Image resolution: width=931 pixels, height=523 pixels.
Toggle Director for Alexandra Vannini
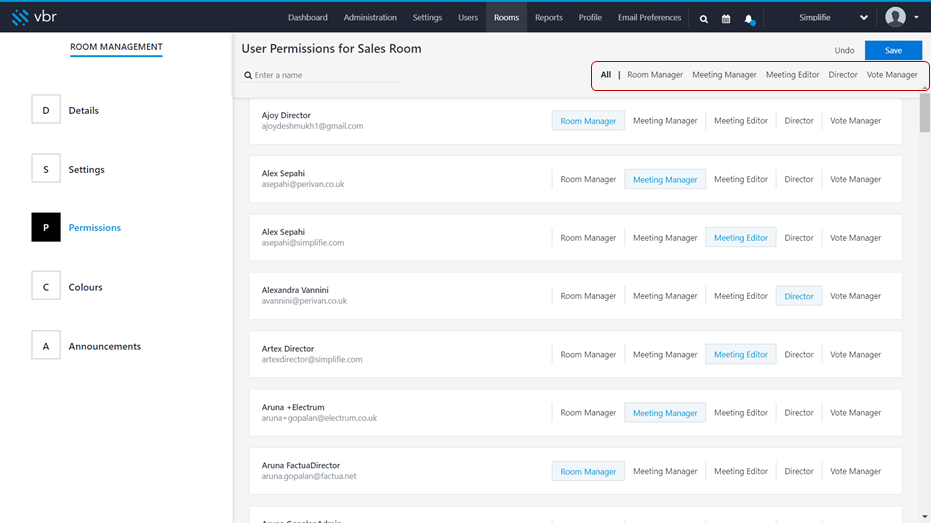click(x=799, y=296)
